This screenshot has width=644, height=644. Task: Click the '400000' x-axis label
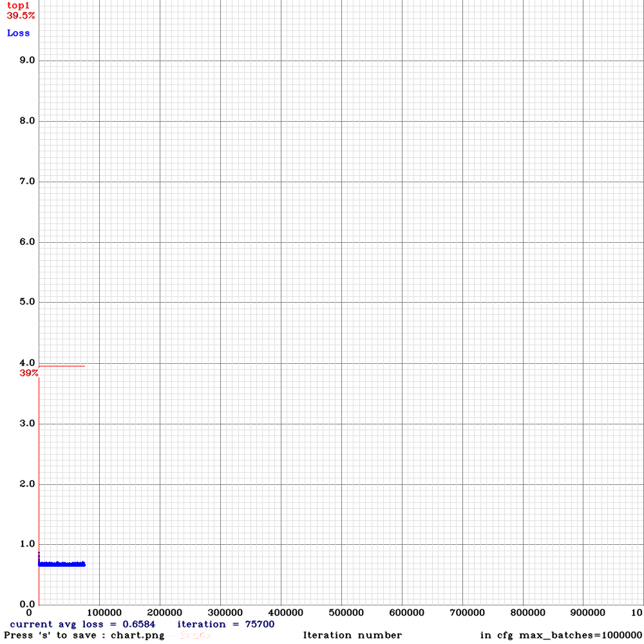[285, 613]
